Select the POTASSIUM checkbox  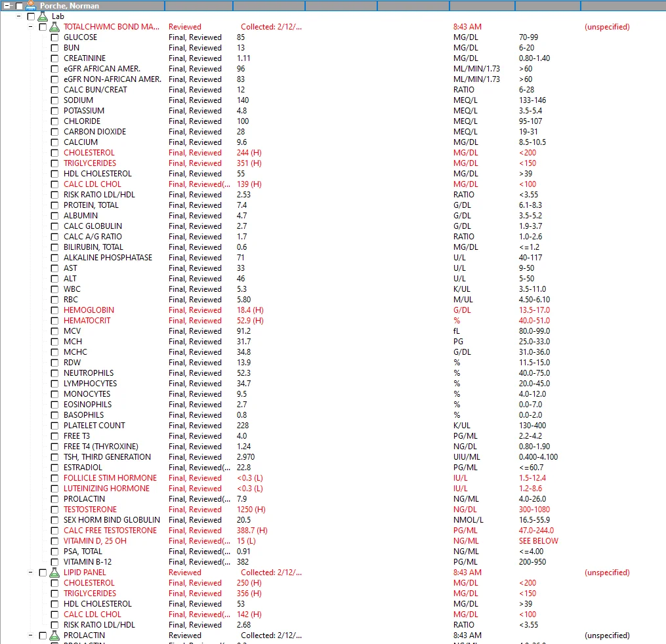coord(54,111)
